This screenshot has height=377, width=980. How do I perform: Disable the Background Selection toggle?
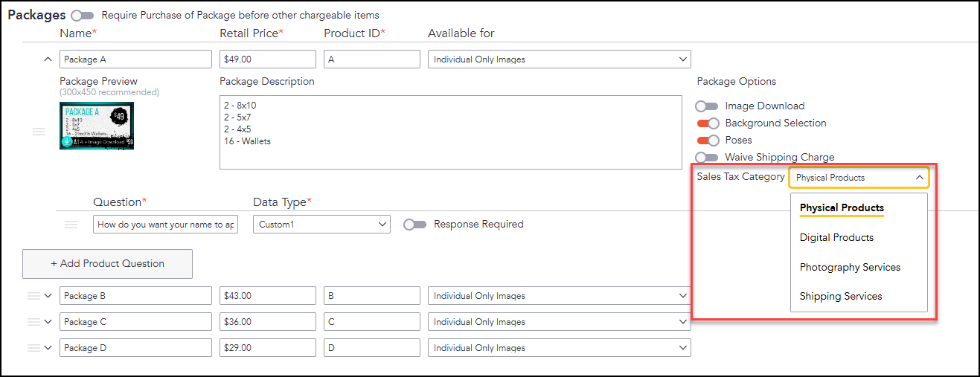pos(708,123)
